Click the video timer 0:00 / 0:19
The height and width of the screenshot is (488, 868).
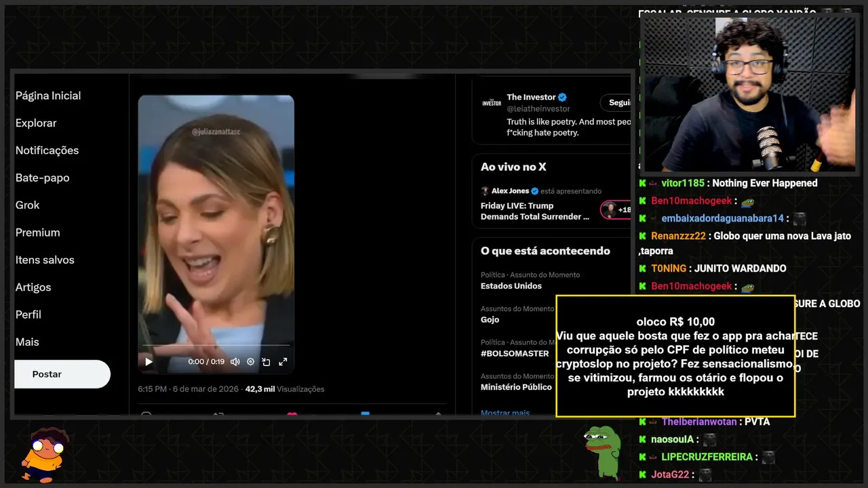point(206,362)
